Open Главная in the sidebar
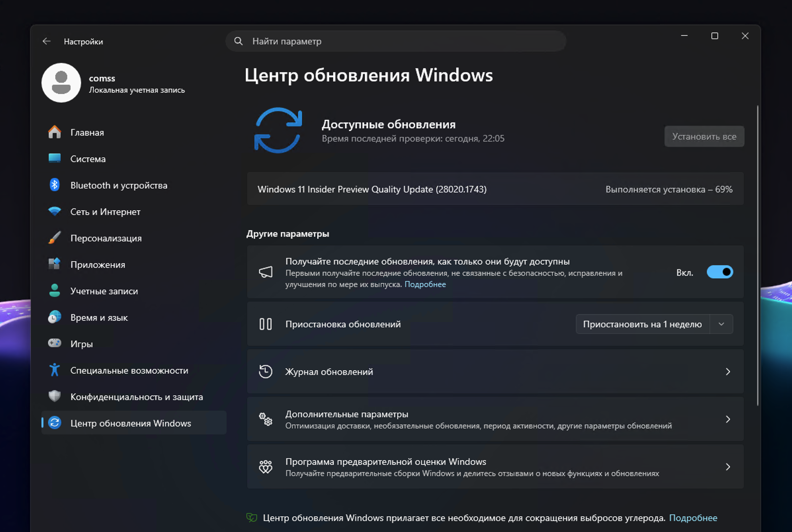This screenshot has width=792, height=532. click(134, 132)
